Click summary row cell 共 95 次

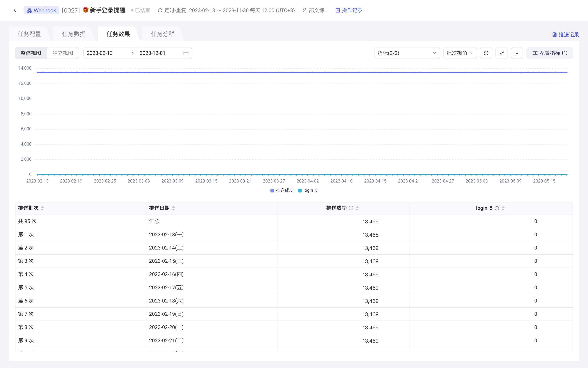coord(80,221)
